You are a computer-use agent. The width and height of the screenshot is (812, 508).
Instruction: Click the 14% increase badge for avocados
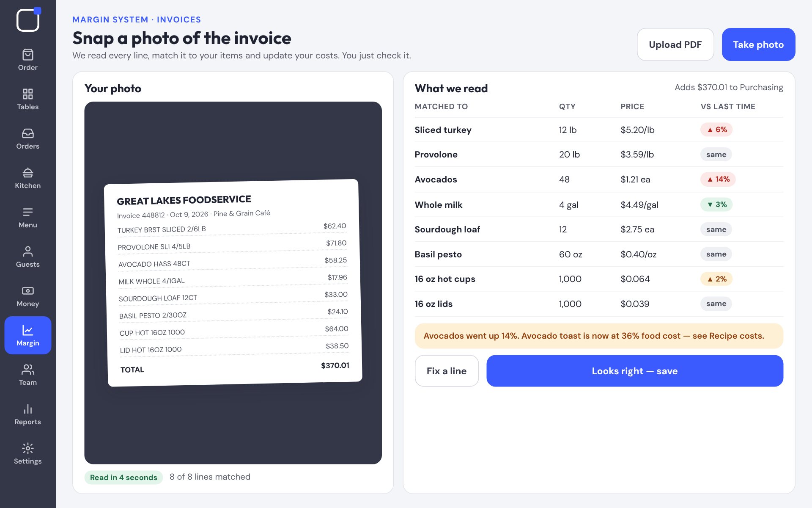pos(718,179)
